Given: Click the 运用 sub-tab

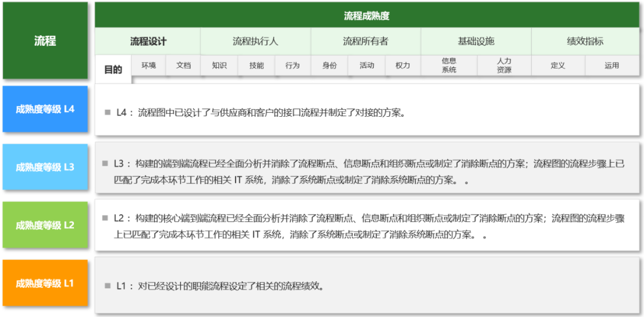Looking at the screenshot, I should click(611, 66).
